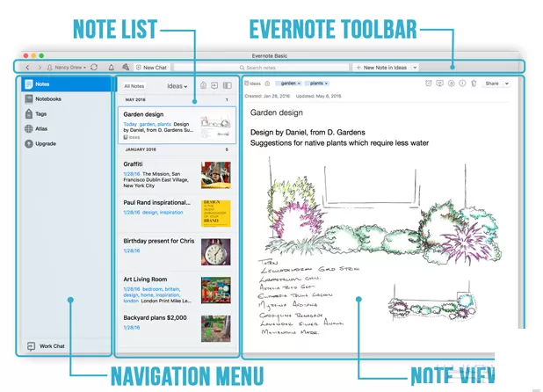Open the plants tag dropdown
This screenshot has height=392, width=543.
[316, 83]
